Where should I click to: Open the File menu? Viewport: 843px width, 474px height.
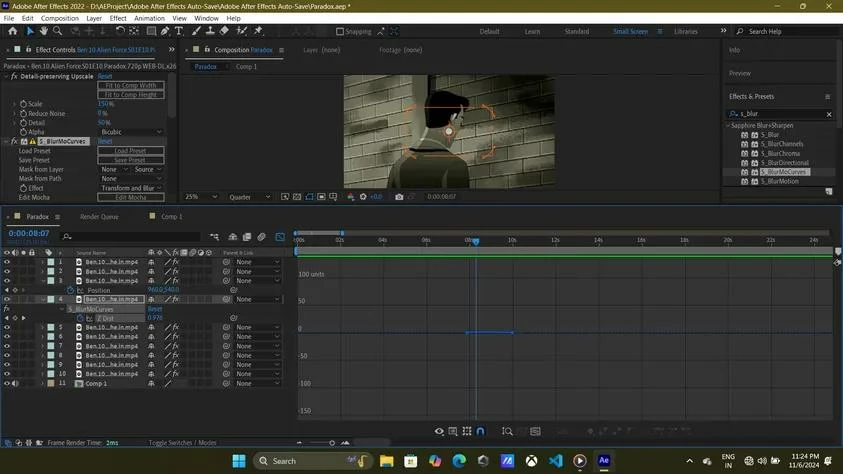click(9, 18)
